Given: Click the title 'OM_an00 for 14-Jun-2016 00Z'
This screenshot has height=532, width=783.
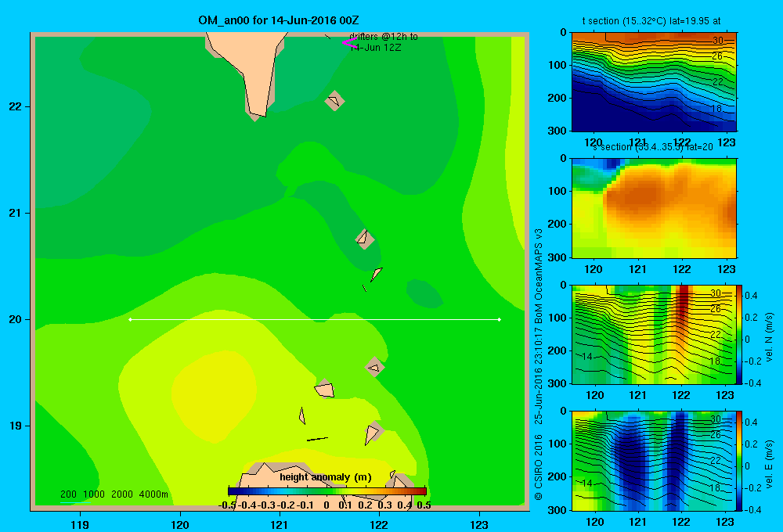Looking at the screenshot, I should [x=279, y=20].
